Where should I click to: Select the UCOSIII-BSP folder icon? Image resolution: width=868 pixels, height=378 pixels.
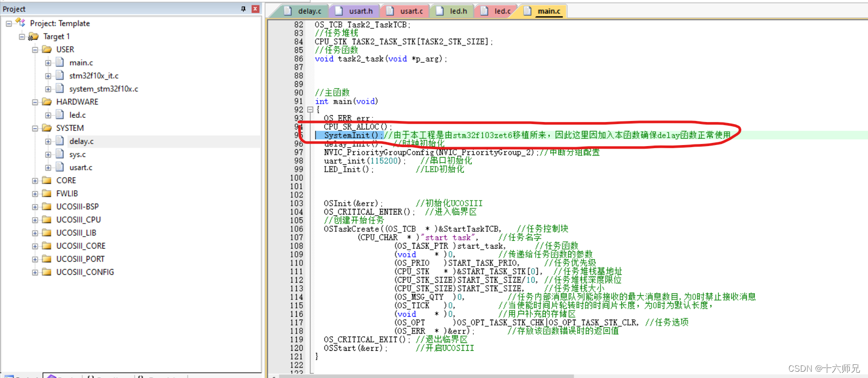tap(47, 206)
